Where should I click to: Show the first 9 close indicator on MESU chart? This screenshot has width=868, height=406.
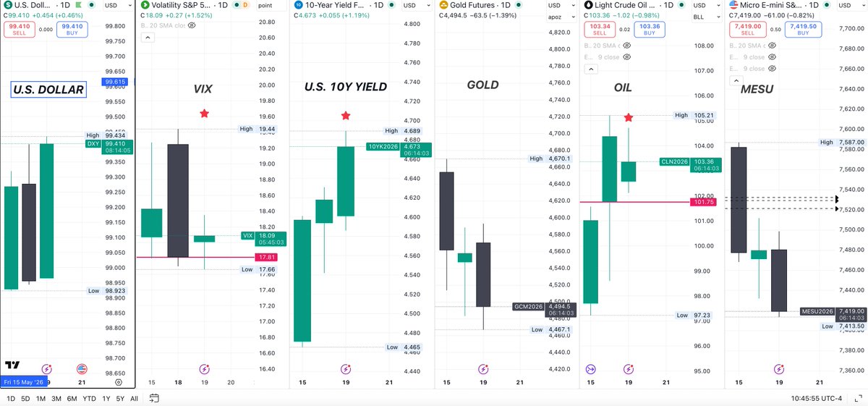(773, 56)
